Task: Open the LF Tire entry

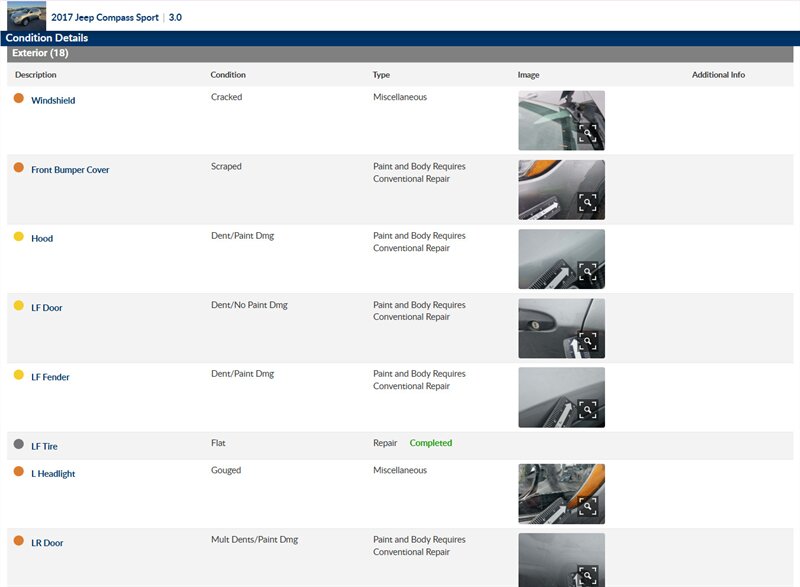Action: [x=45, y=446]
